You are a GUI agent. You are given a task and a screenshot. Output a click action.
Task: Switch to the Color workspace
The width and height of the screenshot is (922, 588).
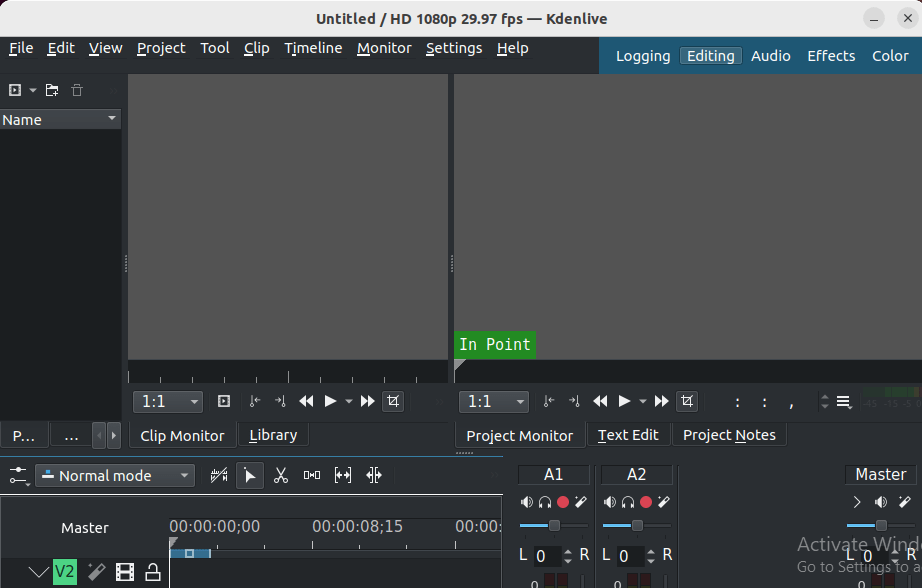click(890, 56)
